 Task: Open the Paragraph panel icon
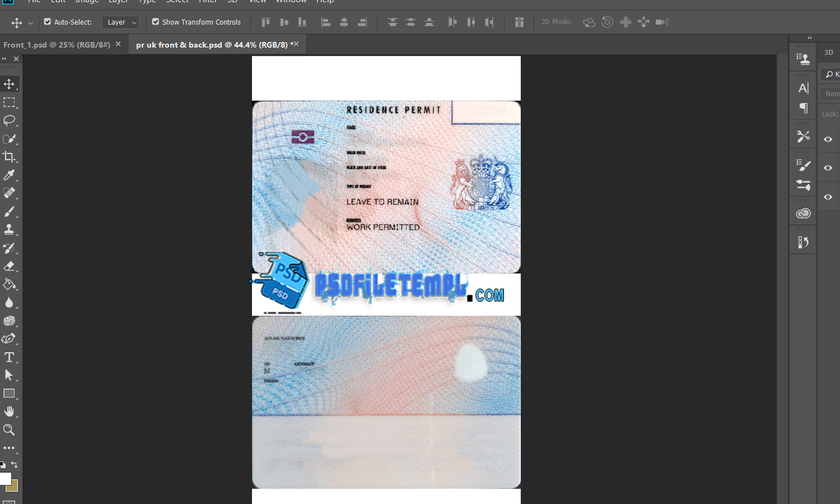pyautogui.click(x=803, y=108)
